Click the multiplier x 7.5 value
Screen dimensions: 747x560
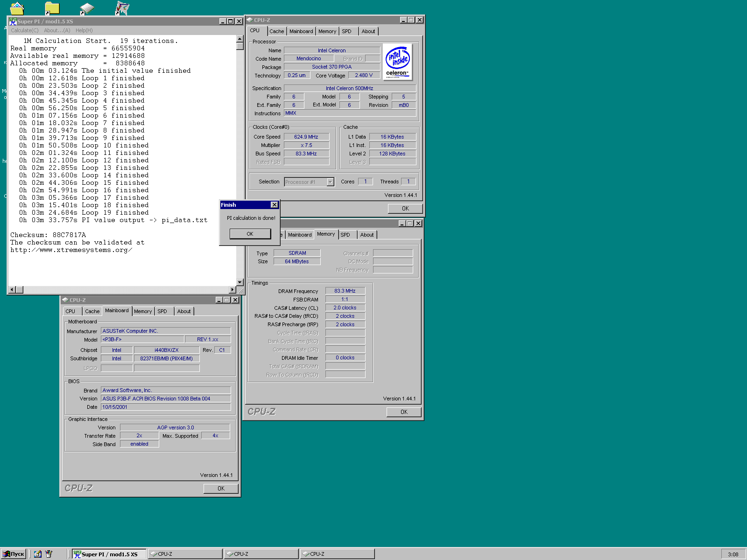coord(306,145)
